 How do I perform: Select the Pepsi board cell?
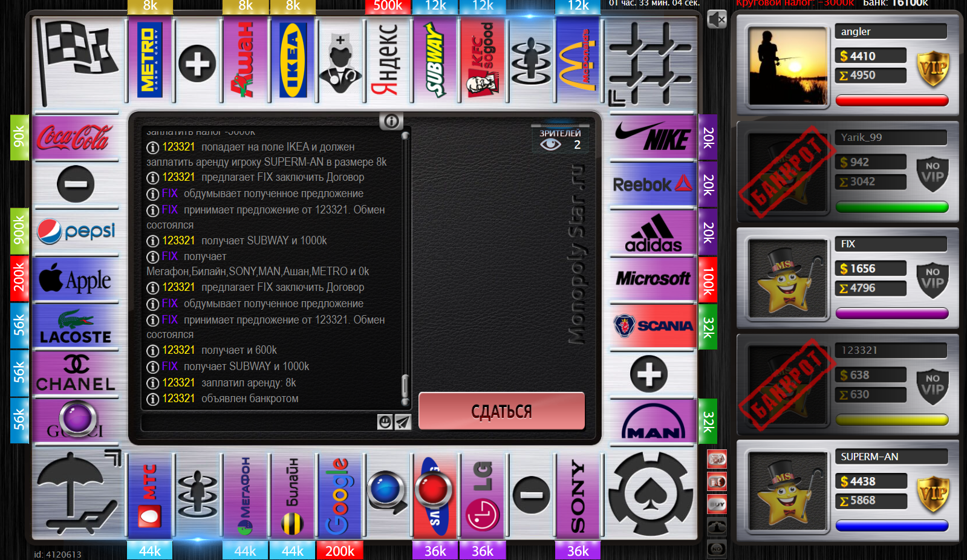pos(76,232)
